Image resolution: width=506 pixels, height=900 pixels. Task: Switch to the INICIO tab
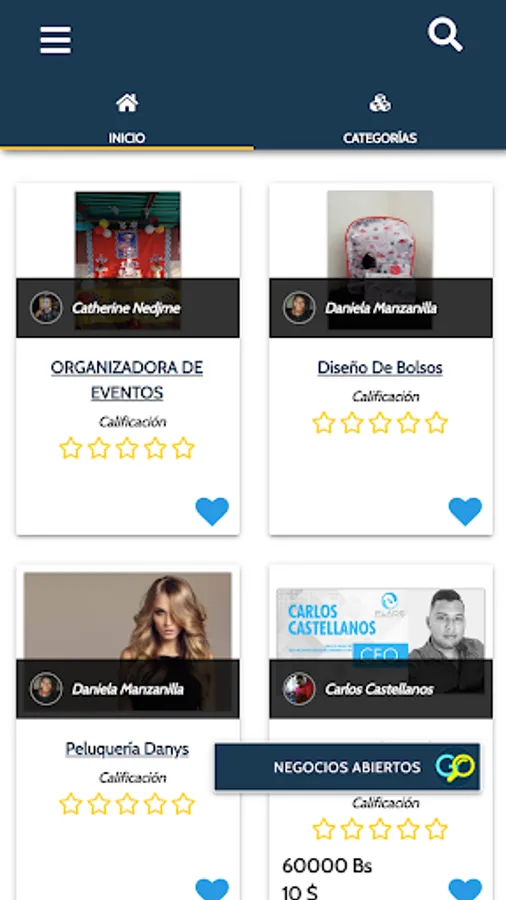[127, 120]
